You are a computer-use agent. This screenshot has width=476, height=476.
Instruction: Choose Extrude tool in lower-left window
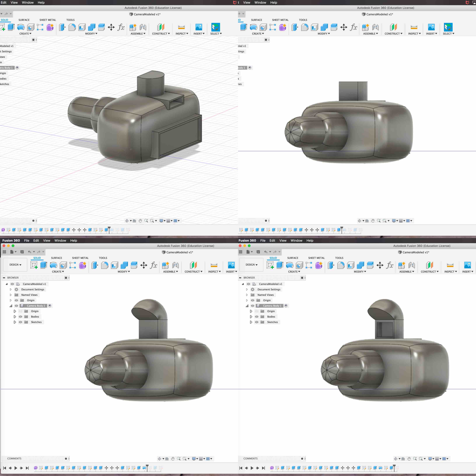(x=44, y=265)
